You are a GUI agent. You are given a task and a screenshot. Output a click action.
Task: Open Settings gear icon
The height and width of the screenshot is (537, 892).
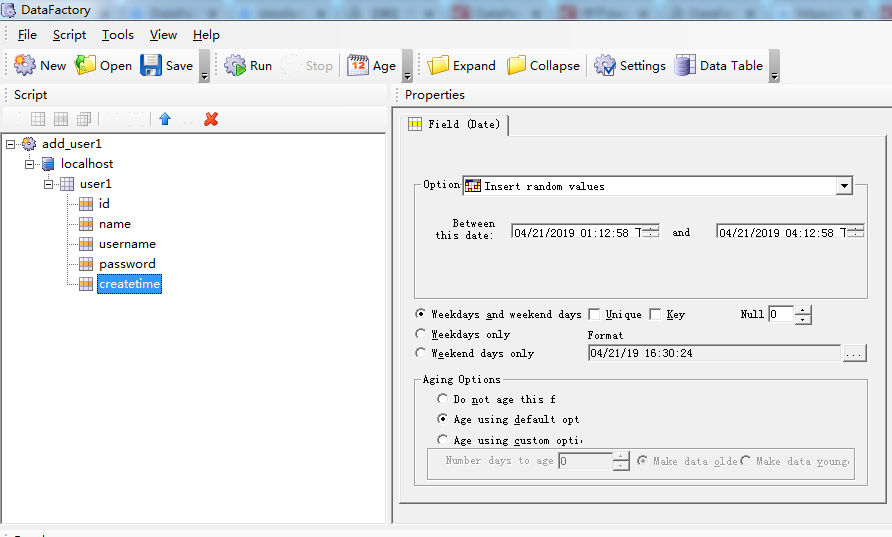coord(605,65)
